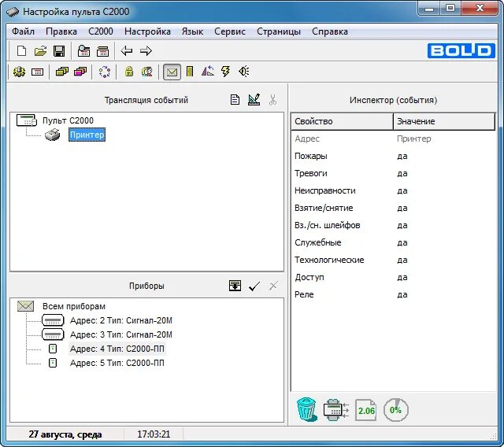504x447 pixels.
Task: Click the drafting edit icon above event tree
Action: click(x=254, y=99)
